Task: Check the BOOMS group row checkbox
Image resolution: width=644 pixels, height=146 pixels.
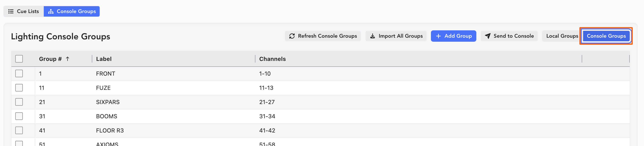Action: pos(19,116)
